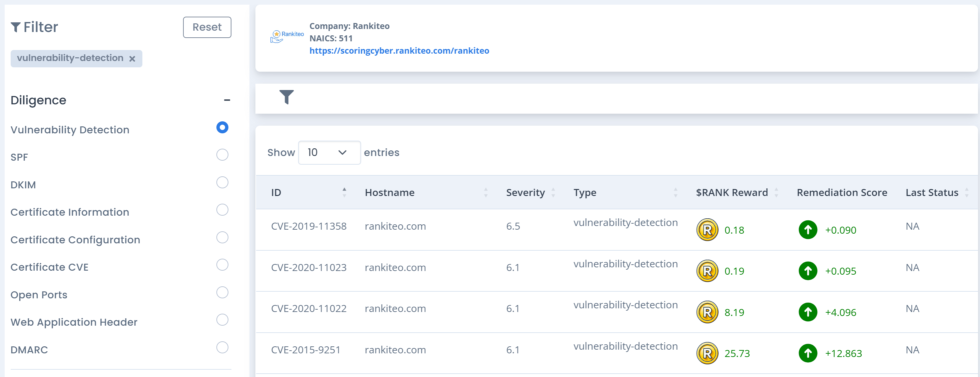This screenshot has height=377, width=980.
Task: Click $RANK coin icon for CVE-2020-11022
Action: (x=707, y=312)
